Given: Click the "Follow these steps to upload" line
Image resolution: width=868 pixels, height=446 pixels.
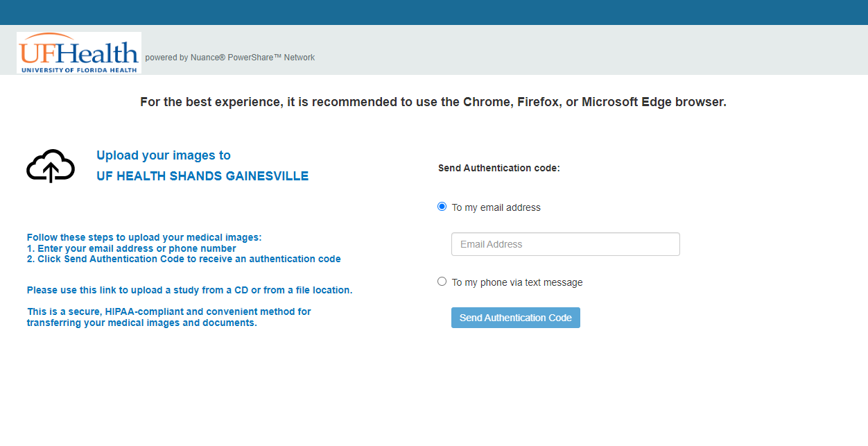Looking at the screenshot, I should pyautogui.click(x=144, y=237).
